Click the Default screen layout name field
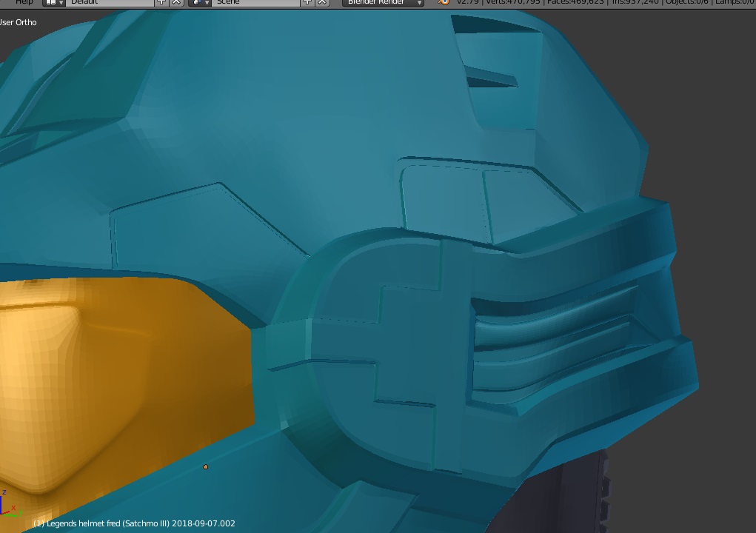Screen dimensions: 756x533 (110, 2)
